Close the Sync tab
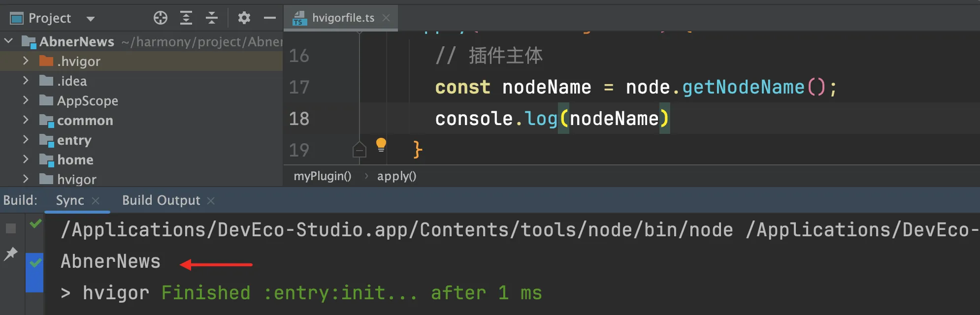 (x=96, y=201)
